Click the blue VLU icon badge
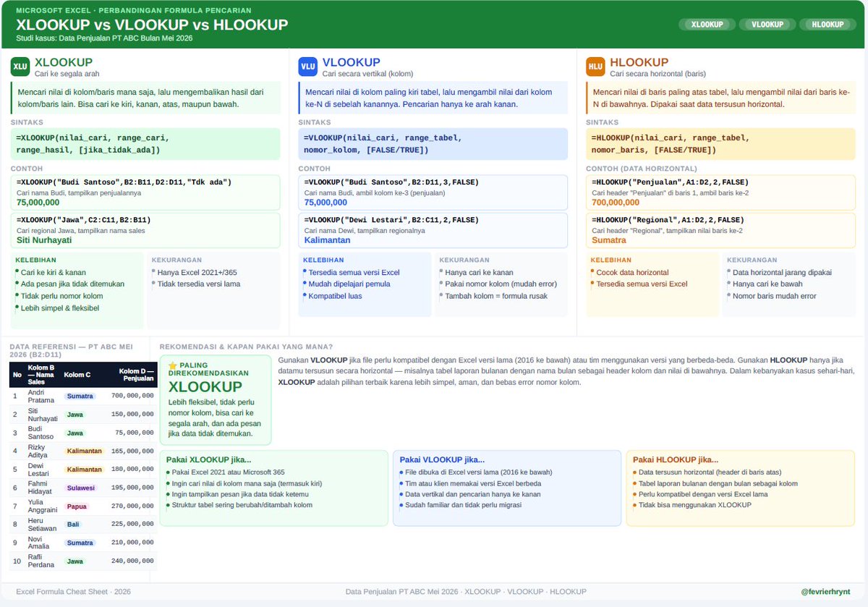Screen dimensions: 868x607 tap(307, 67)
